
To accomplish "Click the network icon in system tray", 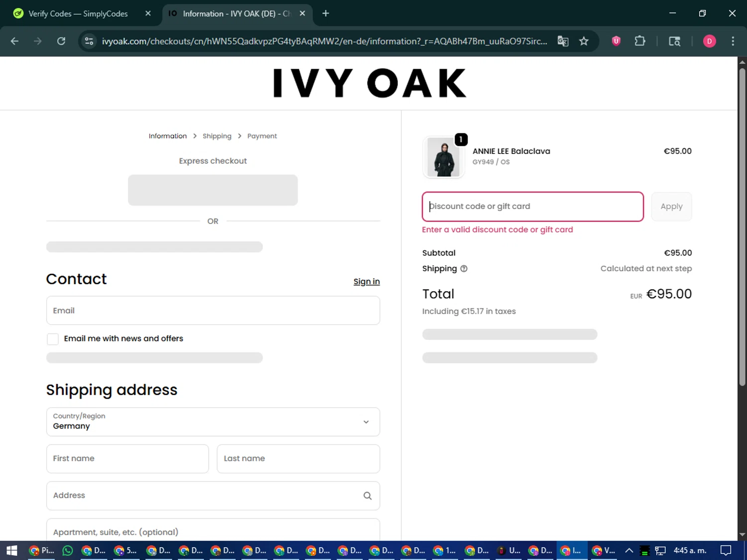I will pos(660,551).
